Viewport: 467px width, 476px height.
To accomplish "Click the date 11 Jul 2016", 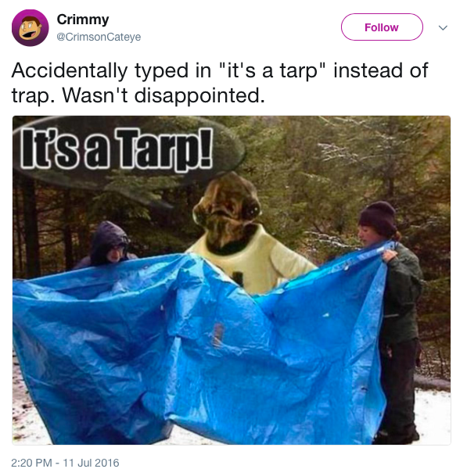I will click(x=92, y=463).
